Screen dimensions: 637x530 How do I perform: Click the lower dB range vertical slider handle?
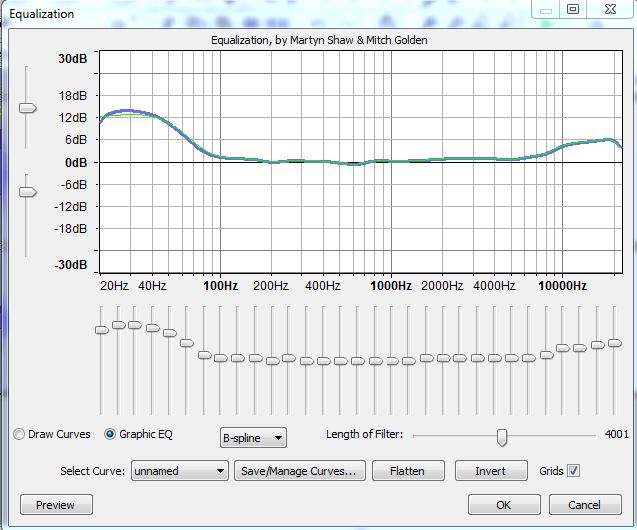tap(28, 192)
